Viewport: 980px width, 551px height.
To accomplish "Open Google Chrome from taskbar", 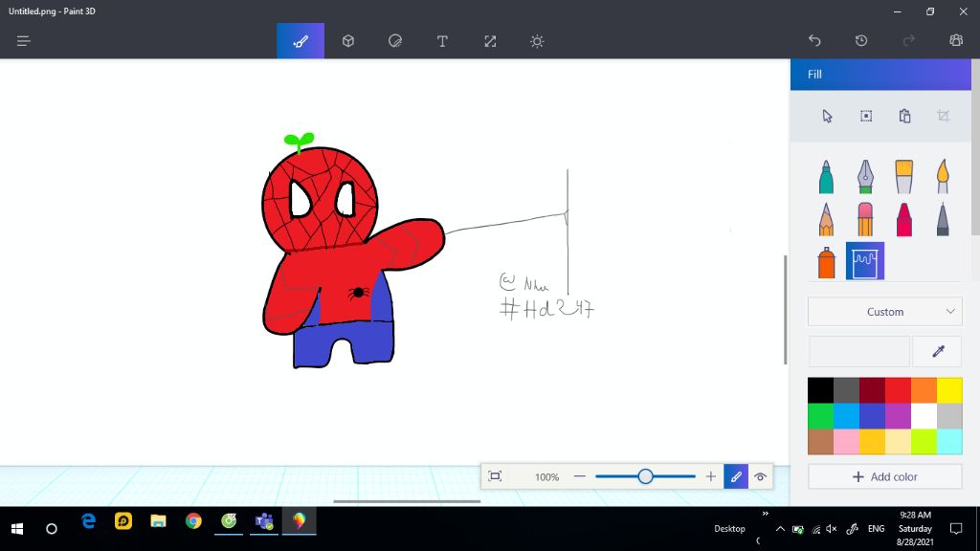I will 193,521.
